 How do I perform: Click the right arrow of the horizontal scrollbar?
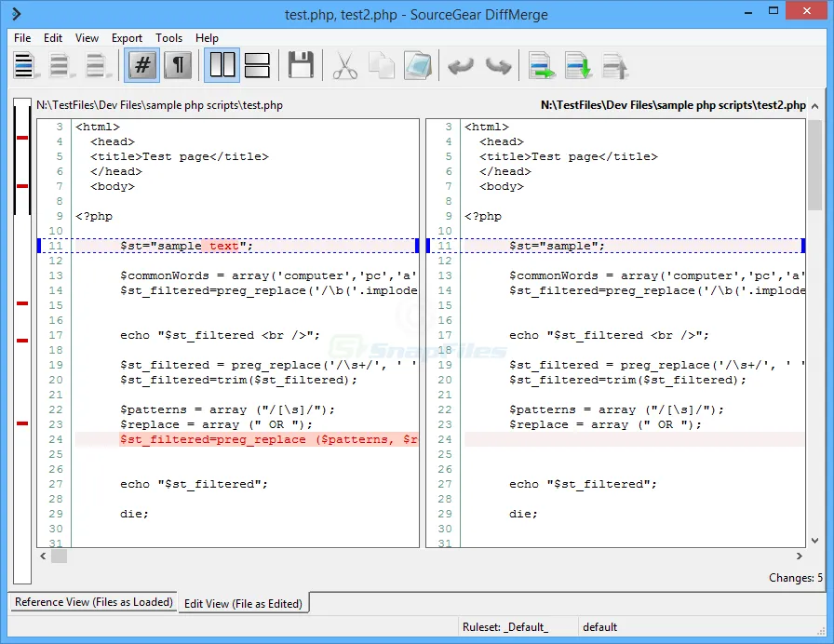[x=799, y=557]
